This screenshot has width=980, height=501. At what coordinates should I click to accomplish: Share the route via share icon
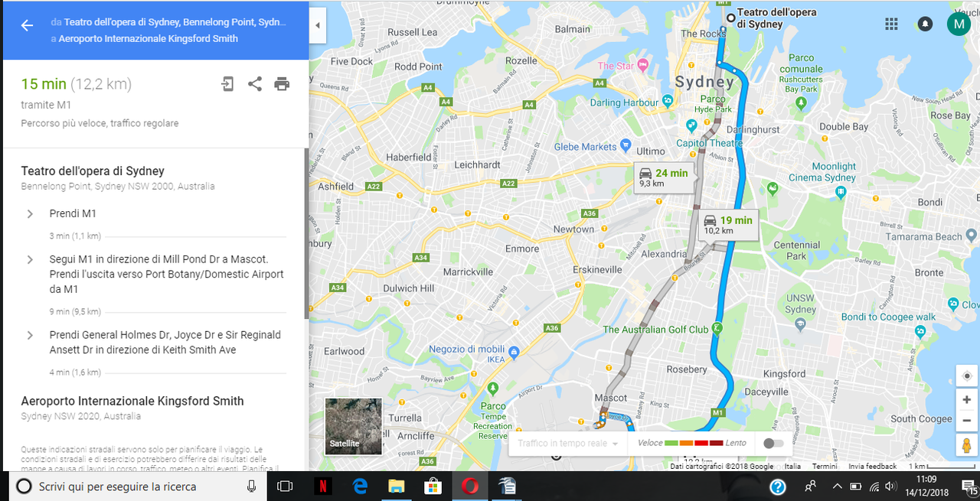[255, 84]
